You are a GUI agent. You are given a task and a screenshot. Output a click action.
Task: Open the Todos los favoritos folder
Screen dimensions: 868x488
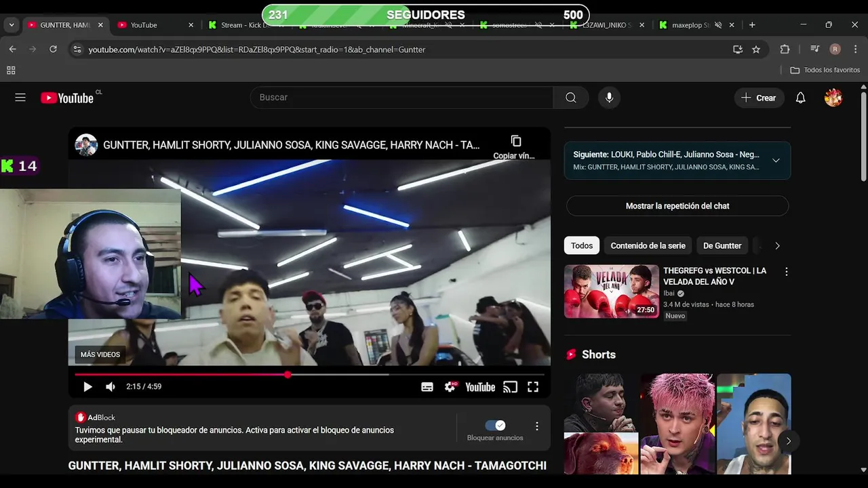tap(825, 70)
